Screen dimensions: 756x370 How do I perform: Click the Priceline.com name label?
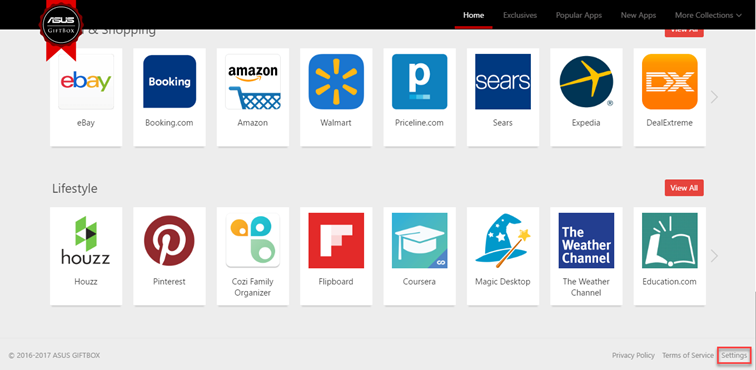pos(419,123)
